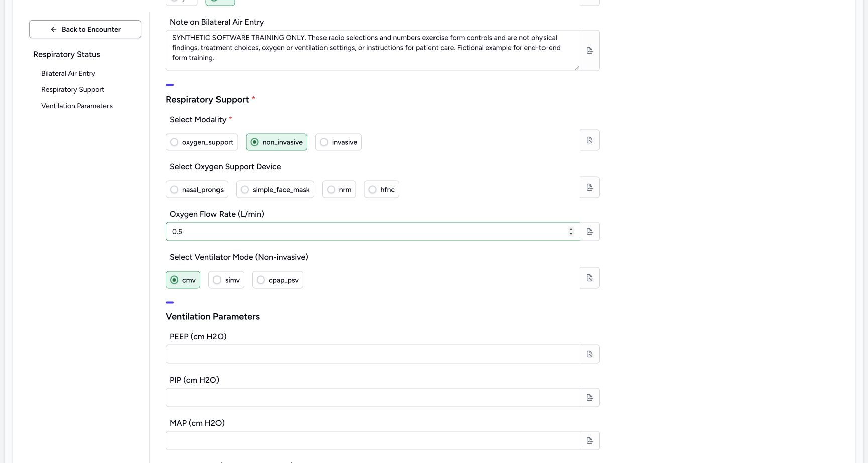Choose invasive modality option
Viewport: 868px width, 463px height.
click(338, 142)
